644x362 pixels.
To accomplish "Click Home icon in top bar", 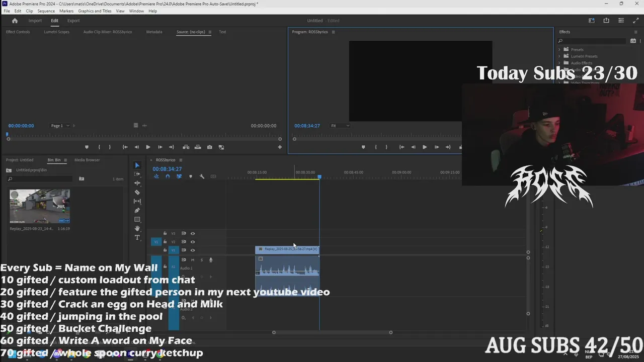I will [15, 21].
